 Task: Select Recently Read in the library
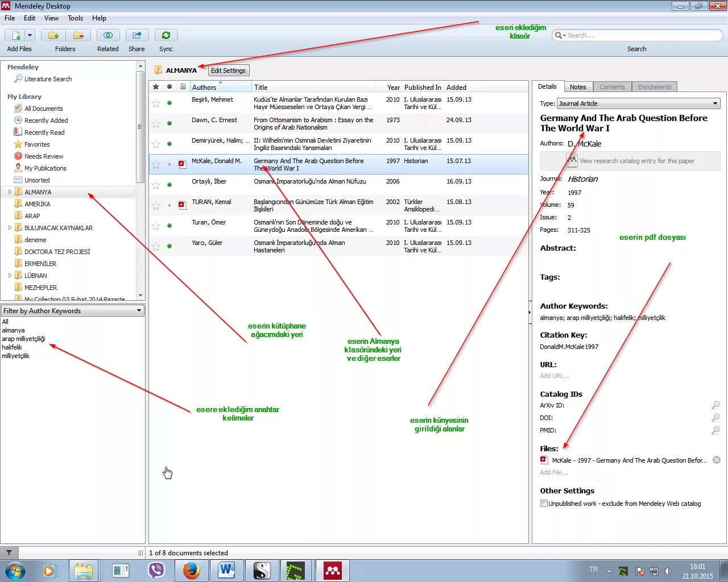click(44, 132)
